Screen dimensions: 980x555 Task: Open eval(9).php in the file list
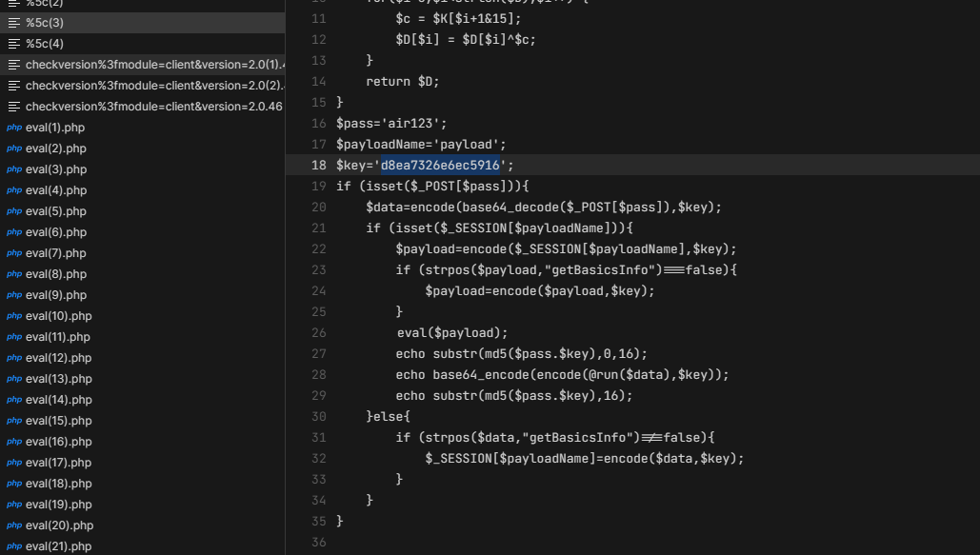point(143,295)
